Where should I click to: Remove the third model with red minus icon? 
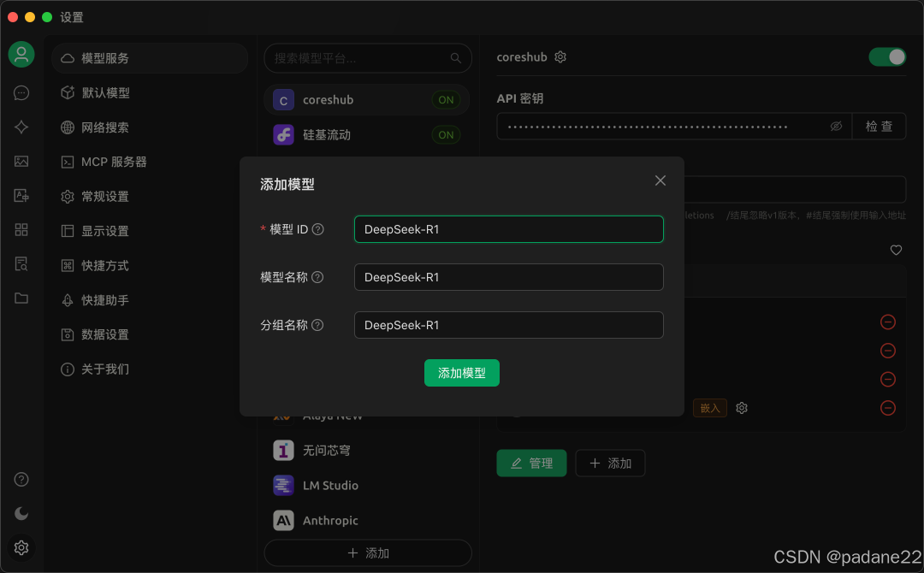(888, 379)
